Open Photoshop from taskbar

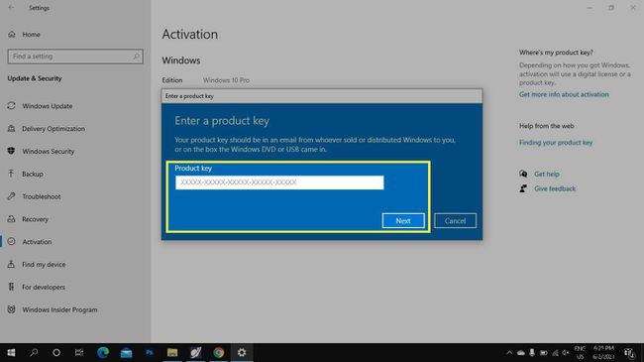[149, 352]
